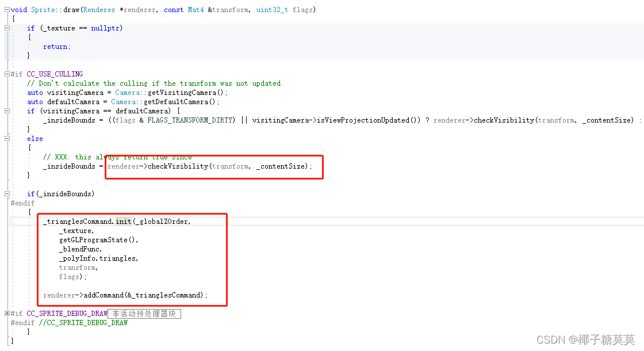This screenshot has height=351, width=644.
Task: Click the transform argument of init call
Action: (x=77, y=268)
